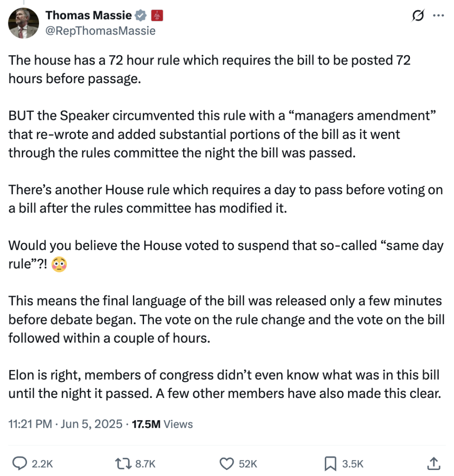
Task: Click the 52K like count
Action: (x=249, y=463)
